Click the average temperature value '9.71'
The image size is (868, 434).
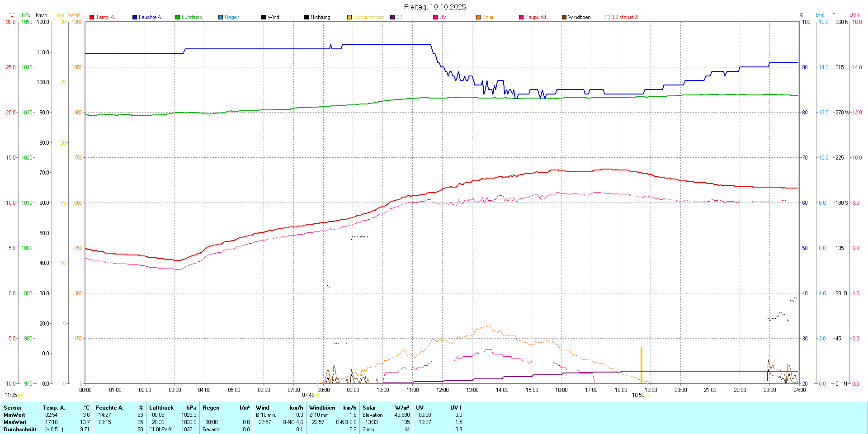point(85,429)
